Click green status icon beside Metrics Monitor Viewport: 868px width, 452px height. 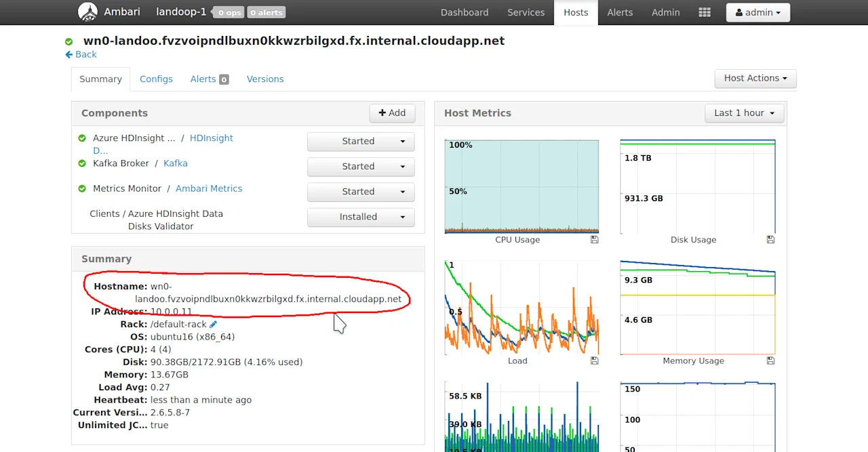pyautogui.click(x=82, y=188)
